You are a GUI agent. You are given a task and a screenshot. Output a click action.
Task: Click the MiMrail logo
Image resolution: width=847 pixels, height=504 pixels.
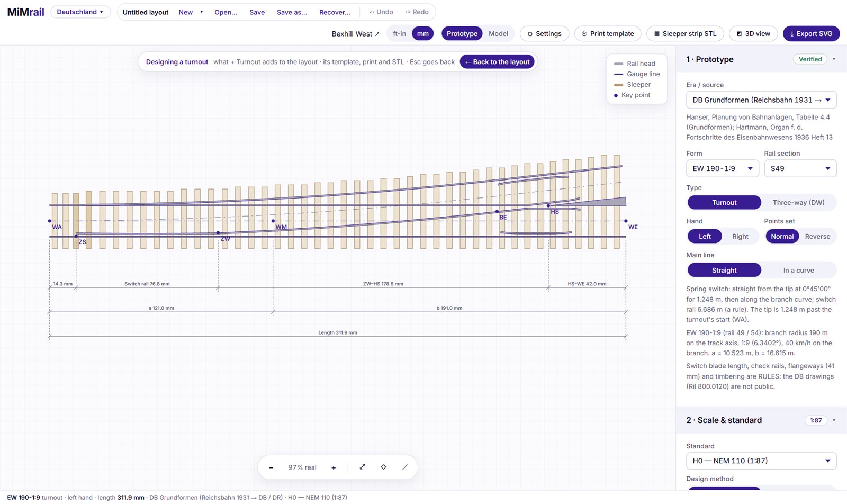click(x=25, y=12)
